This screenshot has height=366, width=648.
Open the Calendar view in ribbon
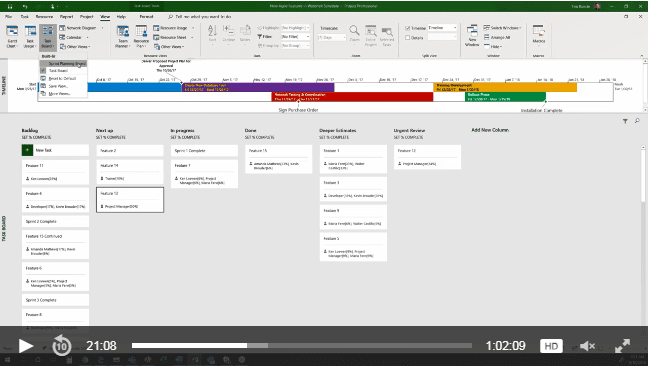coord(71,37)
